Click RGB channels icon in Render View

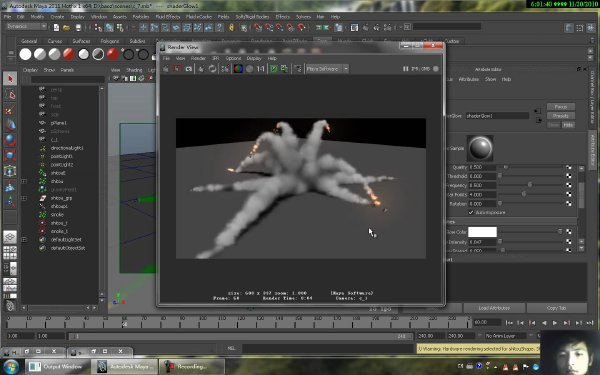pos(238,69)
